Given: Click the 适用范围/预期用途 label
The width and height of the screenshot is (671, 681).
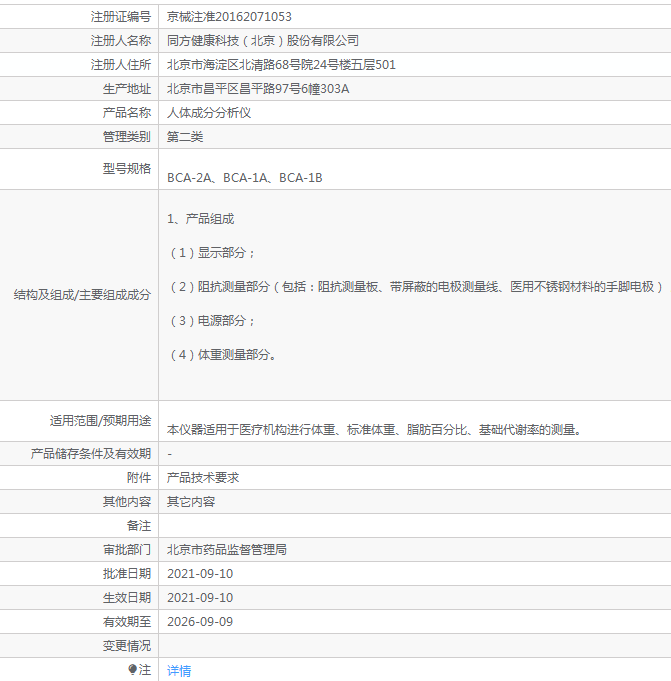Looking at the screenshot, I should pyautogui.click(x=100, y=421).
